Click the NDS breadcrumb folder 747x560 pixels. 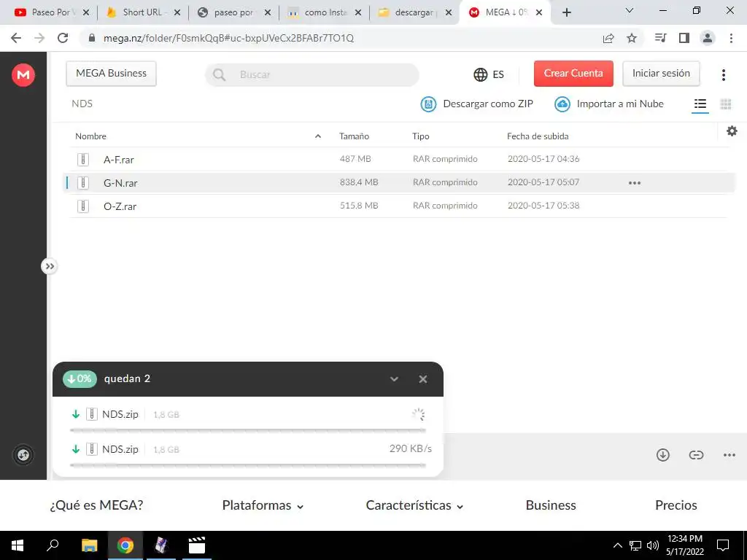click(82, 104)
